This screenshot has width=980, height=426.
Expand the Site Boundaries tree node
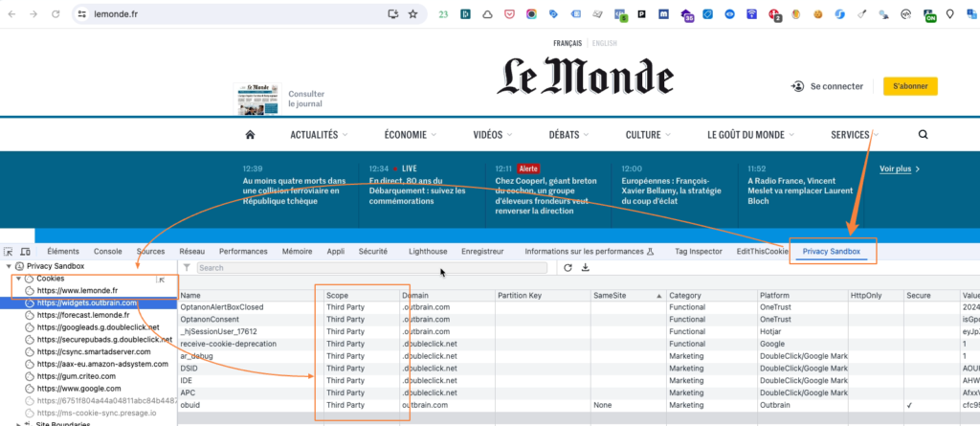point(19,425)
